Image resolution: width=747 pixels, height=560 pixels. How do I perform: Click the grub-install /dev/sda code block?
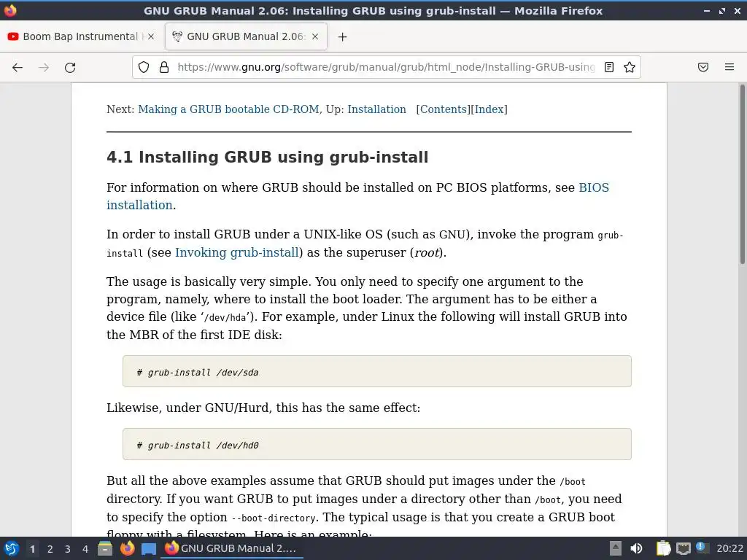[377, 371]
